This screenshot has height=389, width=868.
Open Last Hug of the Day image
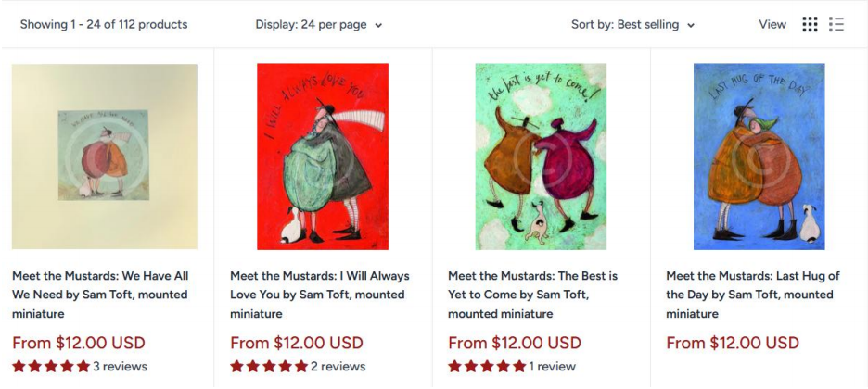pos(759,157)
